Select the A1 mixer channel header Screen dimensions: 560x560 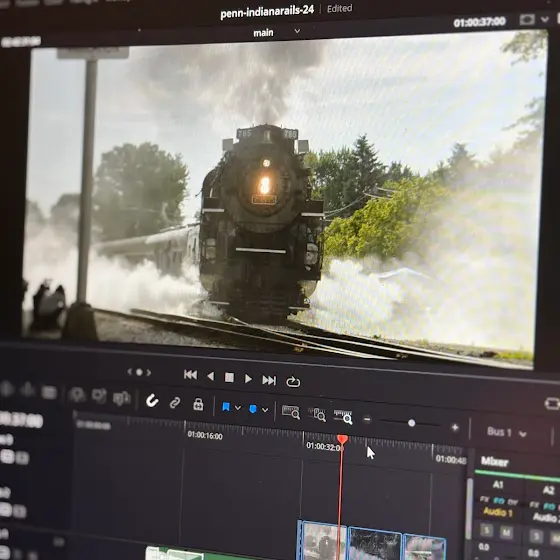(498, 485)
